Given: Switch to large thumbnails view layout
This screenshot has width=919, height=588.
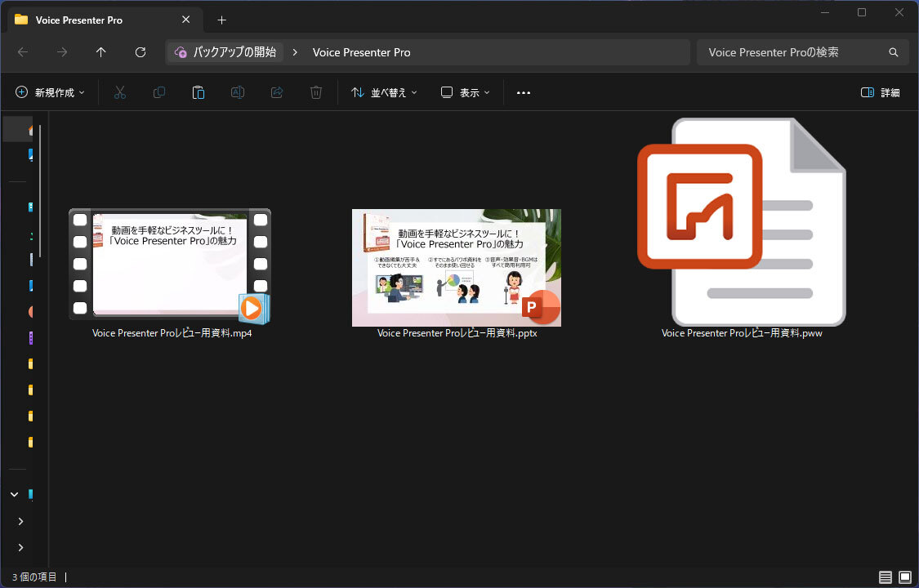Looking at the screenshot, I should [904, 577].
